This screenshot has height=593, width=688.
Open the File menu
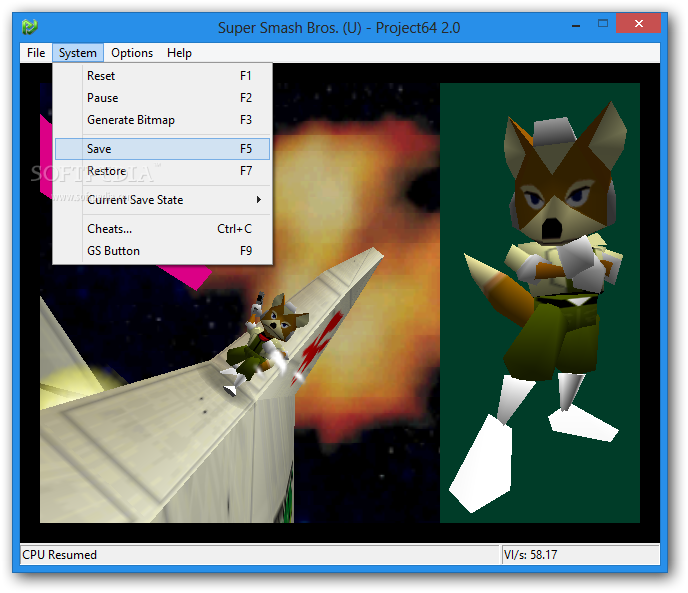coord(36,53)
